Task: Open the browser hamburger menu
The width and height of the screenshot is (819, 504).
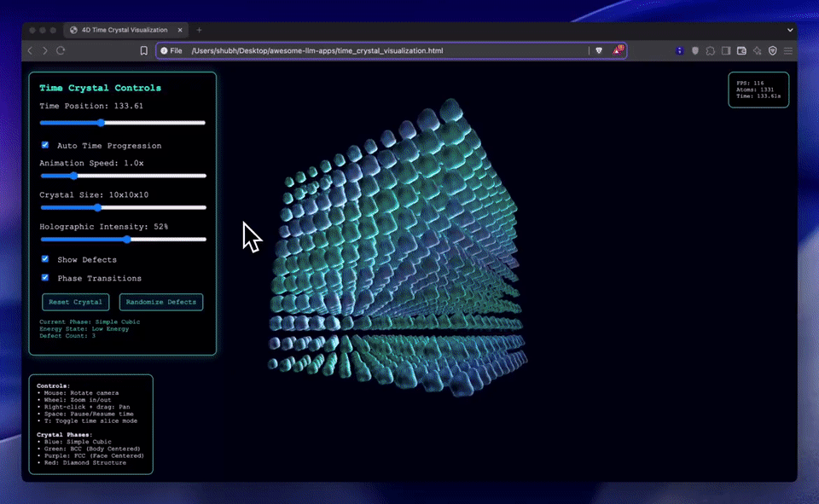Action: (x=788, y=51)
